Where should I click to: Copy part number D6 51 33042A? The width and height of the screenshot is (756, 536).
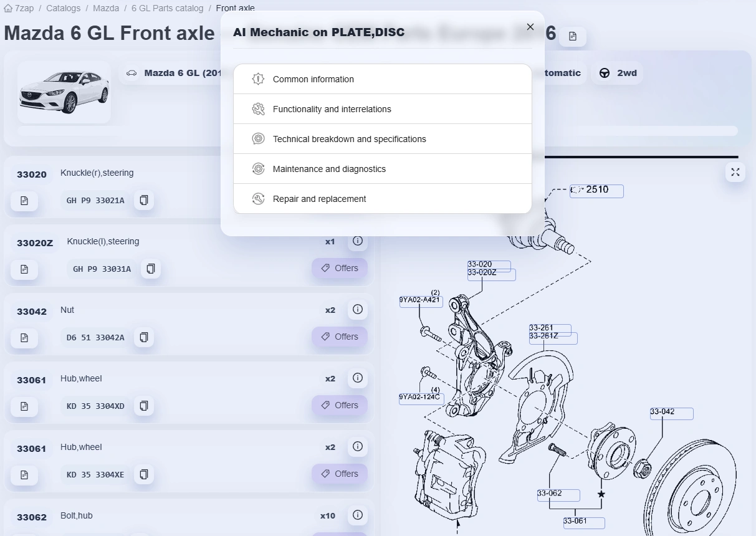click(x=144, y=337)
